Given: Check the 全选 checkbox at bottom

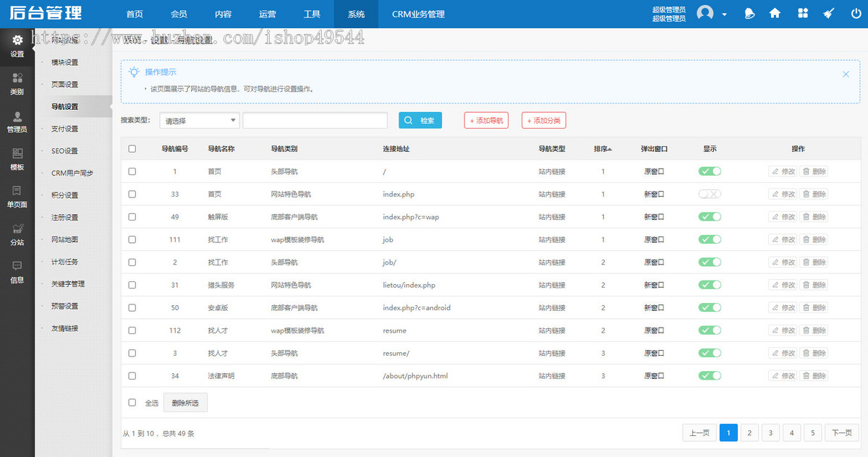Looking at the screenshot, I should click(132, 402).
